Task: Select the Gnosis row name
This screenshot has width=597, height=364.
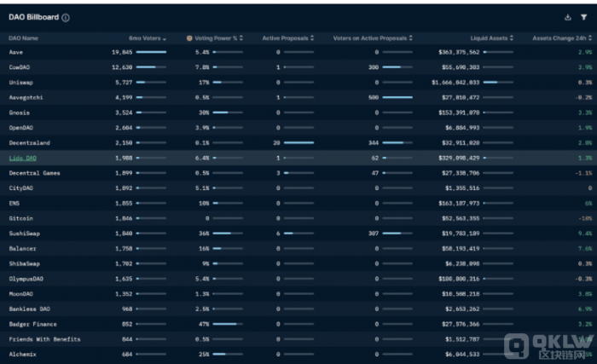Action: coord(20,113)
